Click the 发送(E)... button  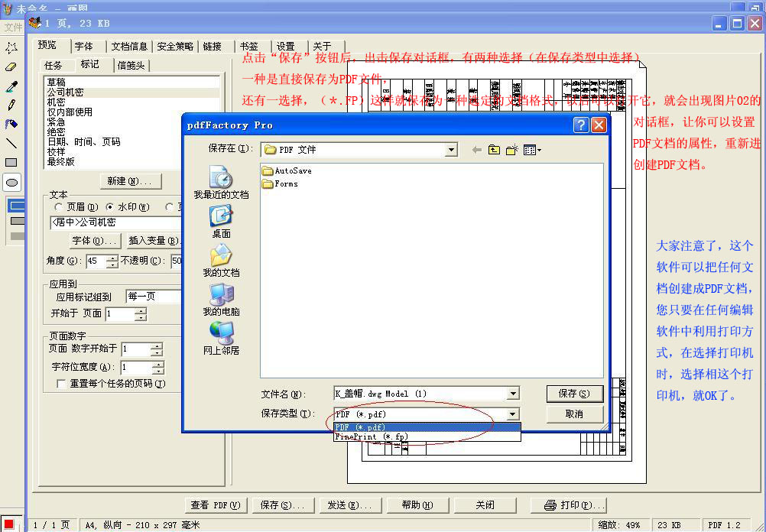pos(350,505)
